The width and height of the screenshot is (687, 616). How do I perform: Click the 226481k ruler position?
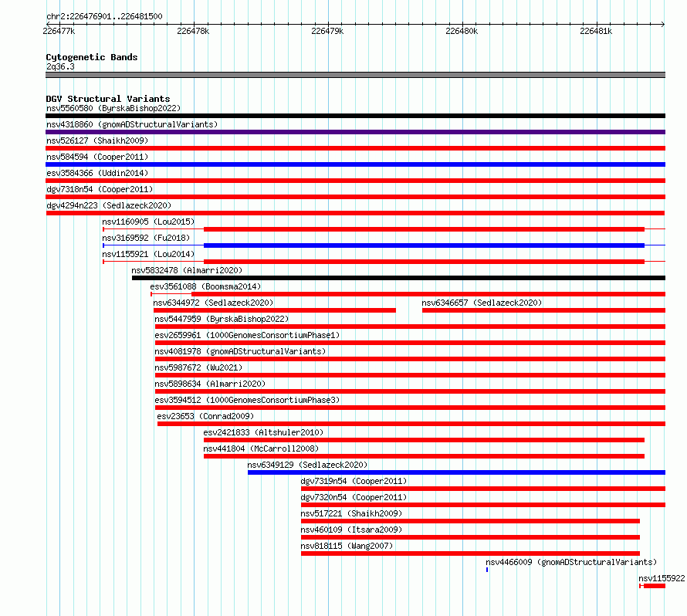click(596, 31)
